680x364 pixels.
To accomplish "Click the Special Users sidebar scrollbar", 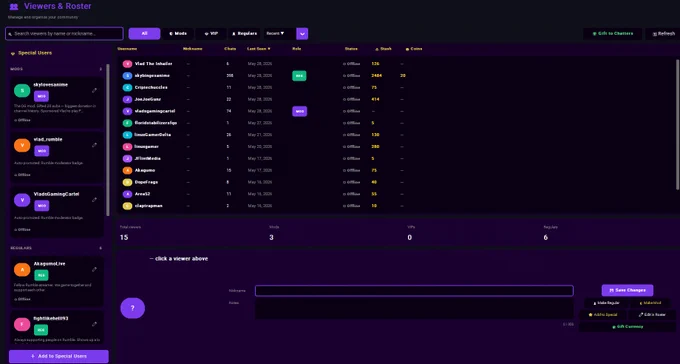I will click(x=108, y=140).
